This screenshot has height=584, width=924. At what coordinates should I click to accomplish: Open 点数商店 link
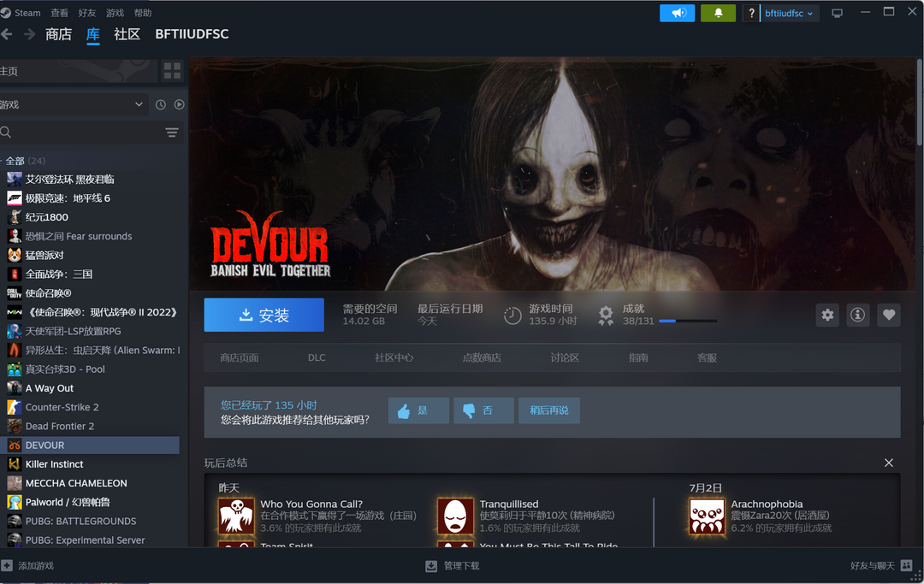tap(482, 357)
